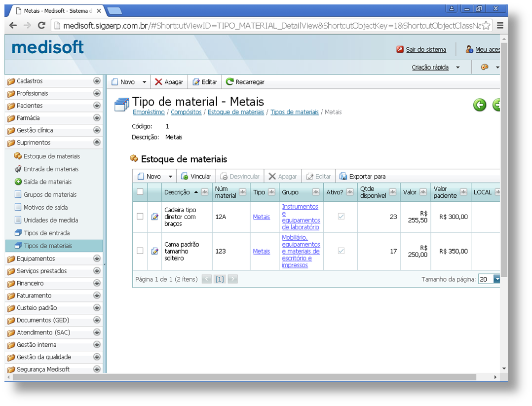The image size is (532, 406).
Task: Bookmark this page with the star icon
Action: 486,26
